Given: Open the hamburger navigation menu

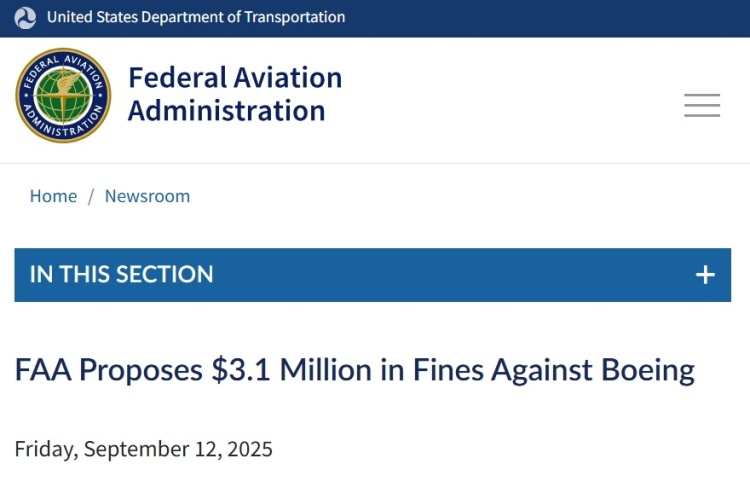Looking at the screenshot, I should click(x=702, y=105).
